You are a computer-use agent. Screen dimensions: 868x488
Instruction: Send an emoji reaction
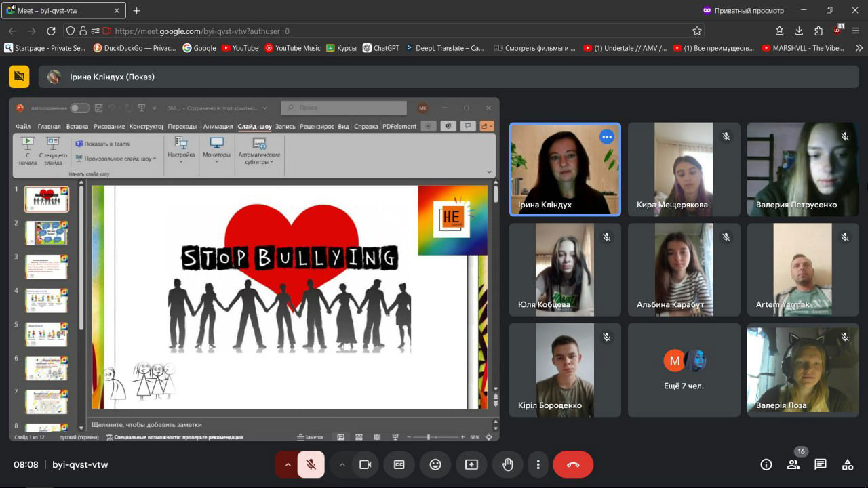pyautogui.click(x=435, y=464)
